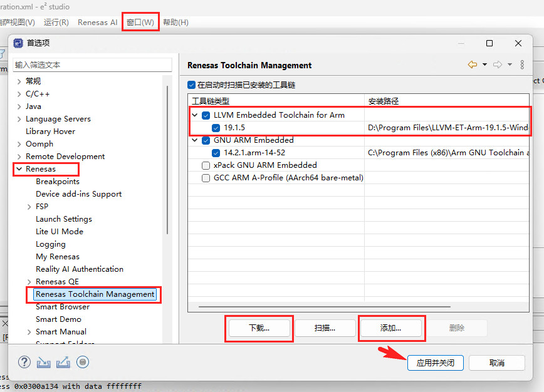Click the Oomph record preferences icon

coord(83,362)
